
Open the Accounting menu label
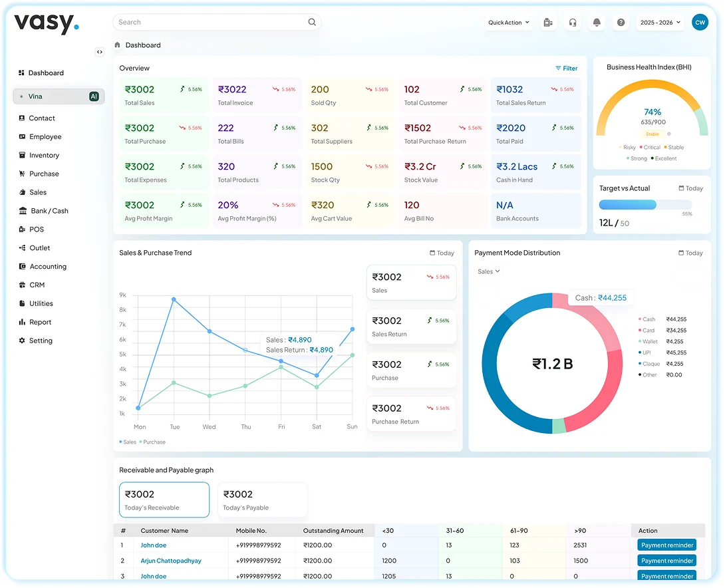[48, 266]
